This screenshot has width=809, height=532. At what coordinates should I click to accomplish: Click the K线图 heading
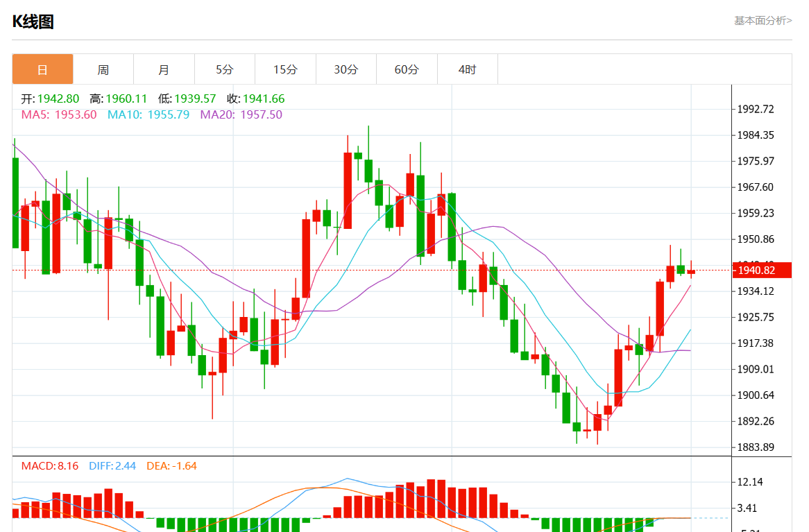33,22
